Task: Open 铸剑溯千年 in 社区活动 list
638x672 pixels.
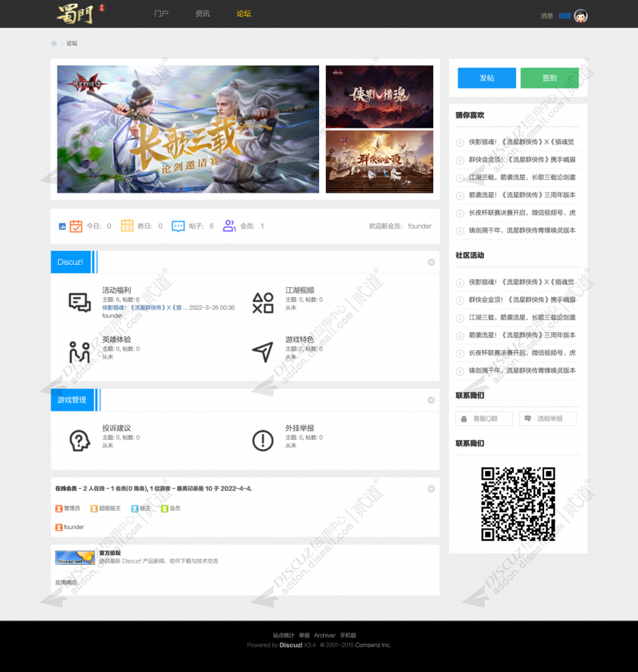Action: [522, 370]
